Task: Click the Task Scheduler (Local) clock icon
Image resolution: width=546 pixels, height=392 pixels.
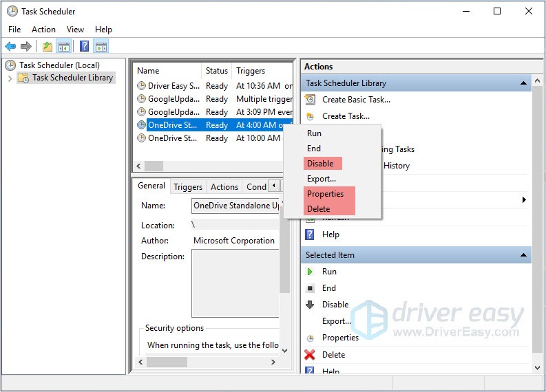Action: click(10, 65)
